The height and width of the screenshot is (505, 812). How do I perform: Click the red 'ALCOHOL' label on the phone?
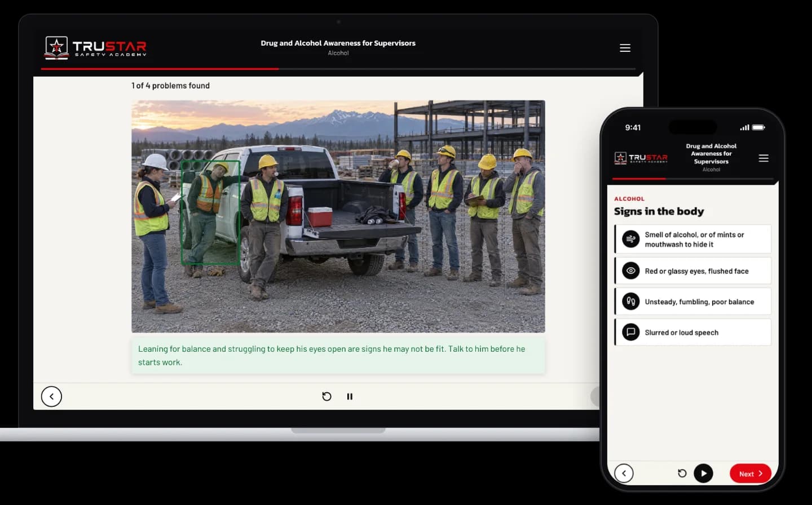[629, 199]
